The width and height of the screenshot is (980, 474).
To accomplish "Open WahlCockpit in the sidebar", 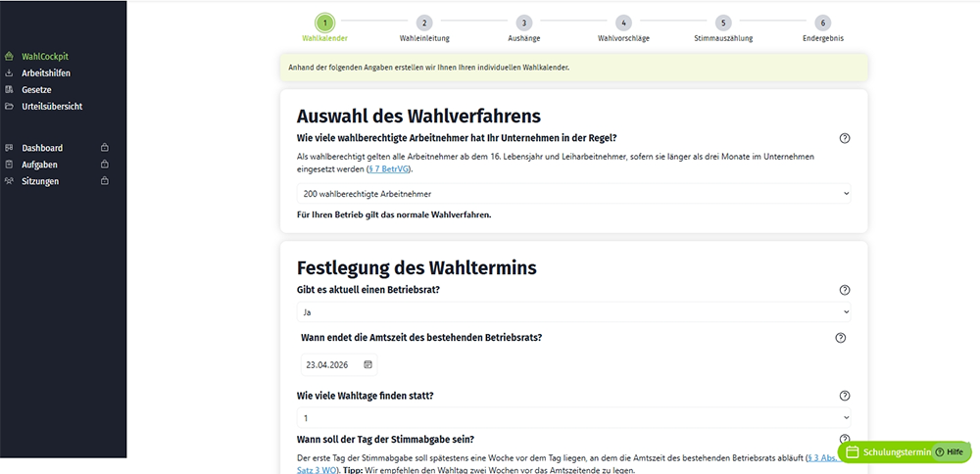I will point(45,56).
